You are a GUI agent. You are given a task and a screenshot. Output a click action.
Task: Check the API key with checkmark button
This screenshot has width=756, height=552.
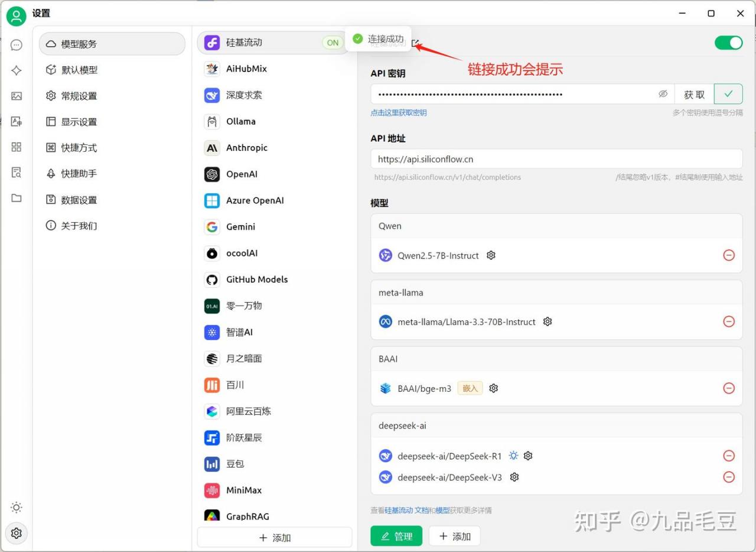pyautogui.click(x=728, y=94)
